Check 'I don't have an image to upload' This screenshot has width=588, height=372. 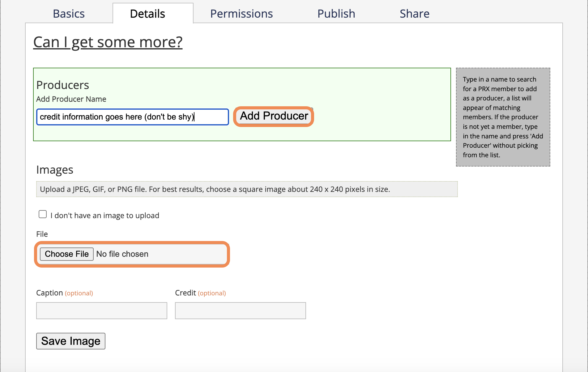(x=43, y=214)
